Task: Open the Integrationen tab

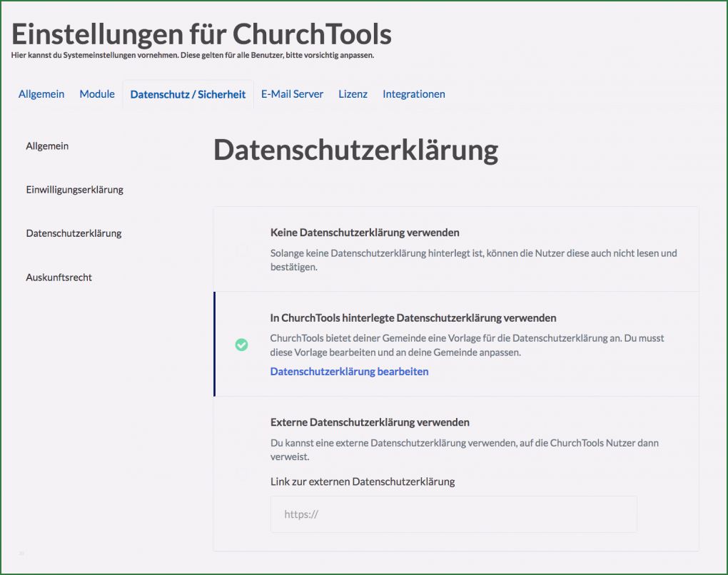Action: point(413,93)
